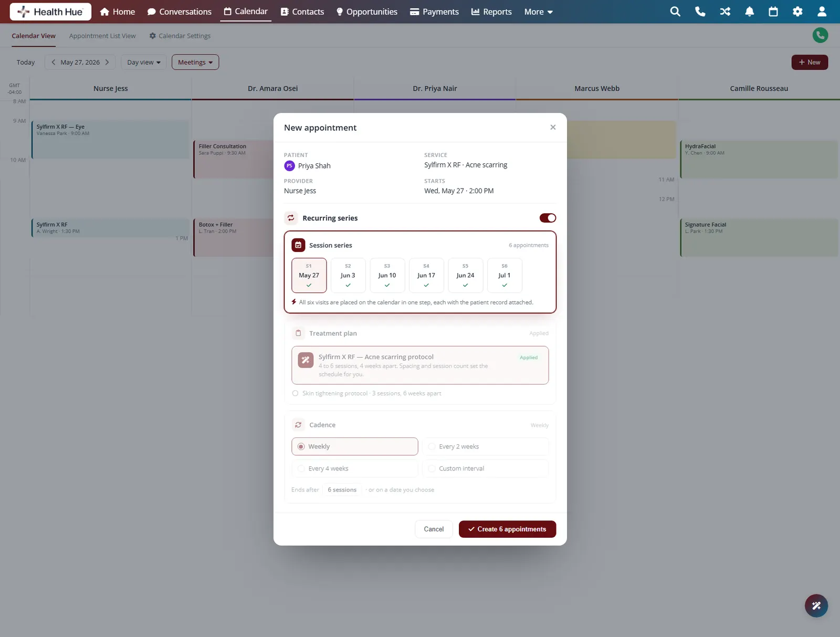The width and height of the screenshot is (840, 637).
Task: Switch to Calendar View tab
Action: point(34,36)
